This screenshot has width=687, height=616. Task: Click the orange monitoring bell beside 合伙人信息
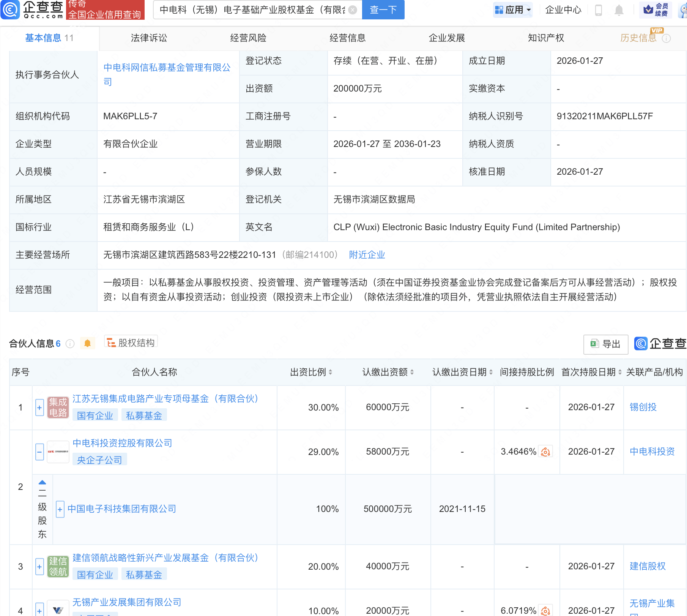[x=87, y=343]
